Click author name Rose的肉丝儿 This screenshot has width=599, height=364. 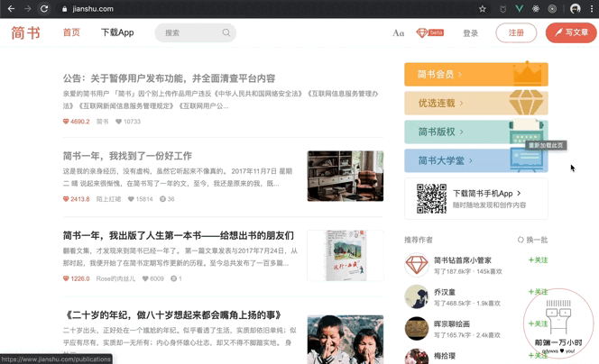point(115,278)
